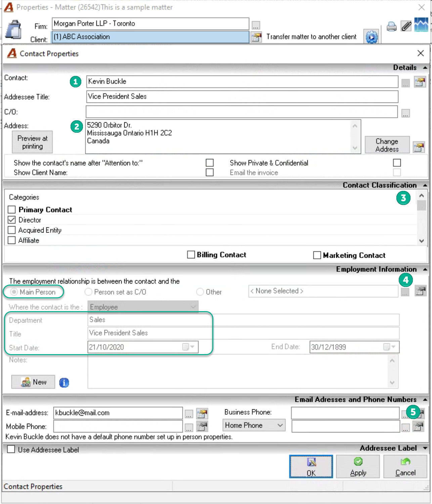Collapse the Details section

425,68
